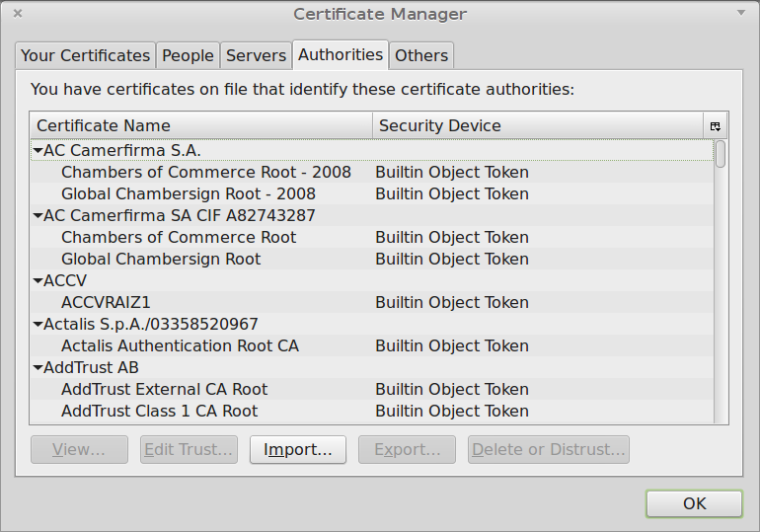Switch to the Your Certificates tab
The image size is (760, 532).
click(85, 56)
